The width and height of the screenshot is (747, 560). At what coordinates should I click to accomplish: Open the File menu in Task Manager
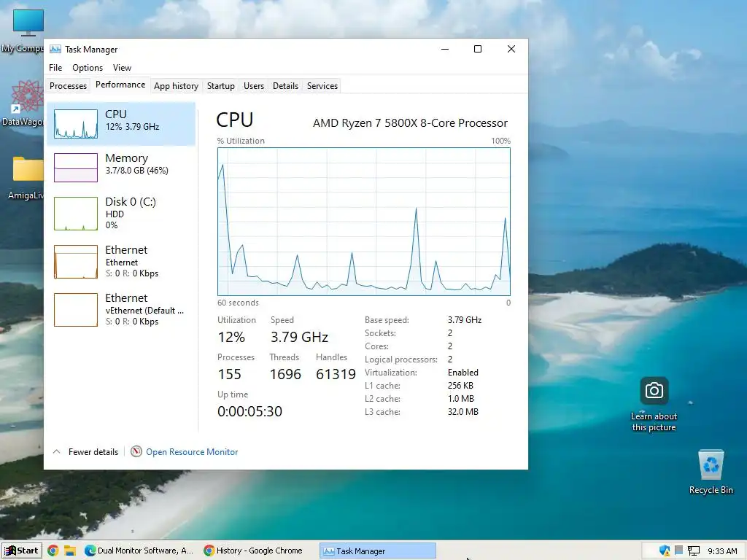pos(55,68)
